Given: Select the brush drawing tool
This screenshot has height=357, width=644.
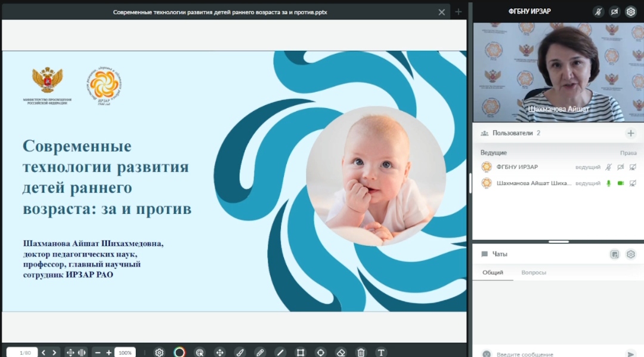Looking at the screenshot, I should point(240,352).
